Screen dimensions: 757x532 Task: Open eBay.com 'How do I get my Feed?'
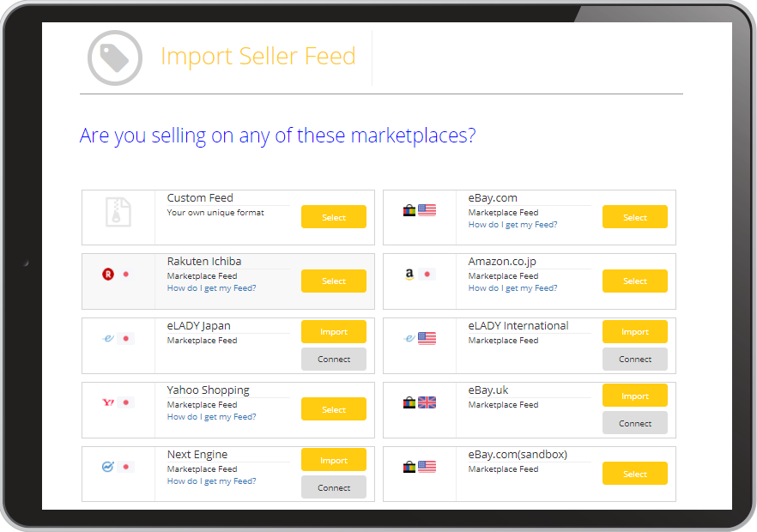click(x=512, y=225)
